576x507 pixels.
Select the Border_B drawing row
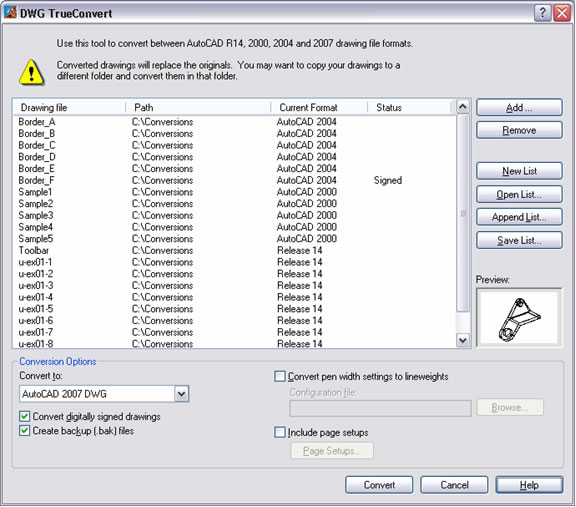(x=235, y=133)
